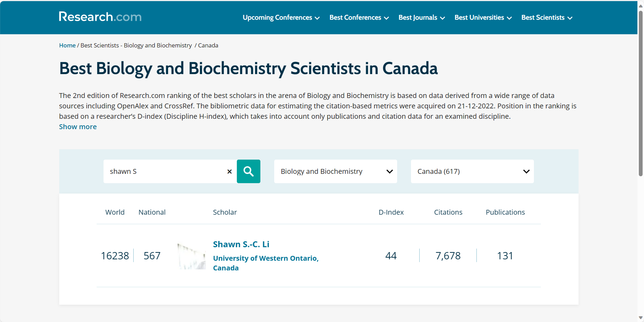Expand the Best Conferences menu

tap(359, 18)
